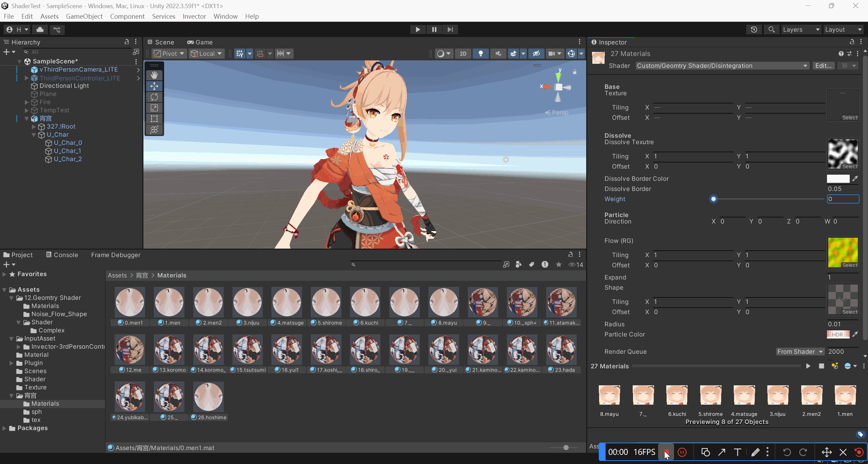Select the 26.hoshime material thumbnail
This screenshot has height=464, width=868.
point(209,397)
